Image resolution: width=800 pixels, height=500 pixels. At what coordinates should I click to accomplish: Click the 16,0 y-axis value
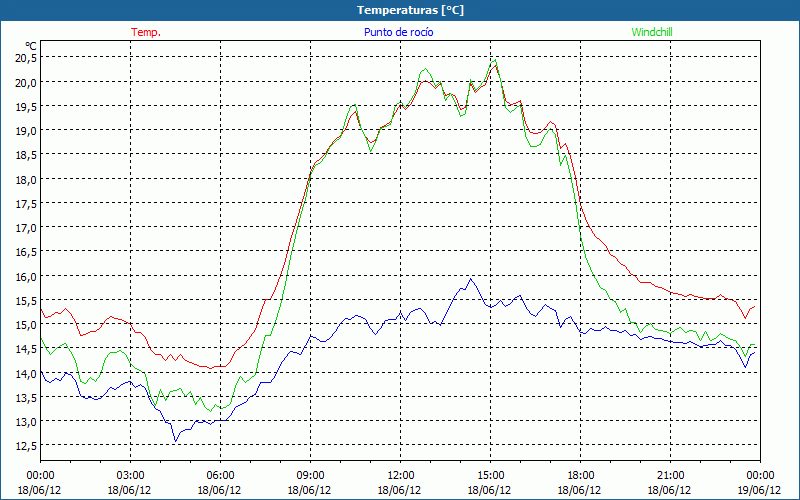coord(26,277)
